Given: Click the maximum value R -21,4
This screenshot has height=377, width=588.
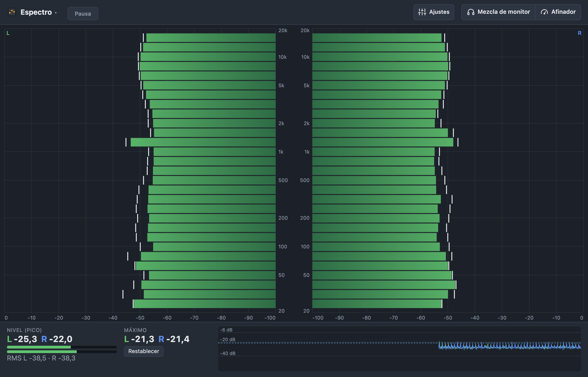Looking at the screenshot, I should [x=174, y=339].
